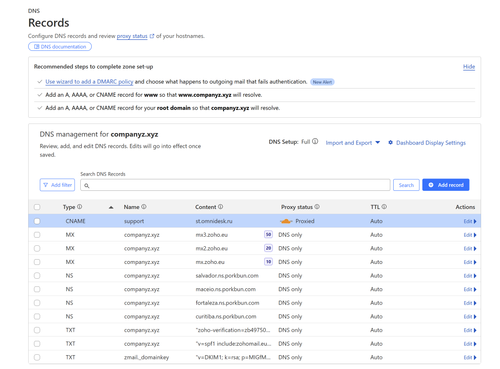
Task: Select the CNAME support record checkbox
Action: (37, 221)
